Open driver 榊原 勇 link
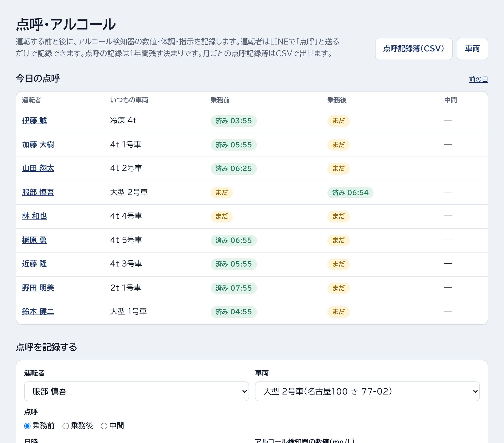 pyautogui.click(x=34, y=240)
